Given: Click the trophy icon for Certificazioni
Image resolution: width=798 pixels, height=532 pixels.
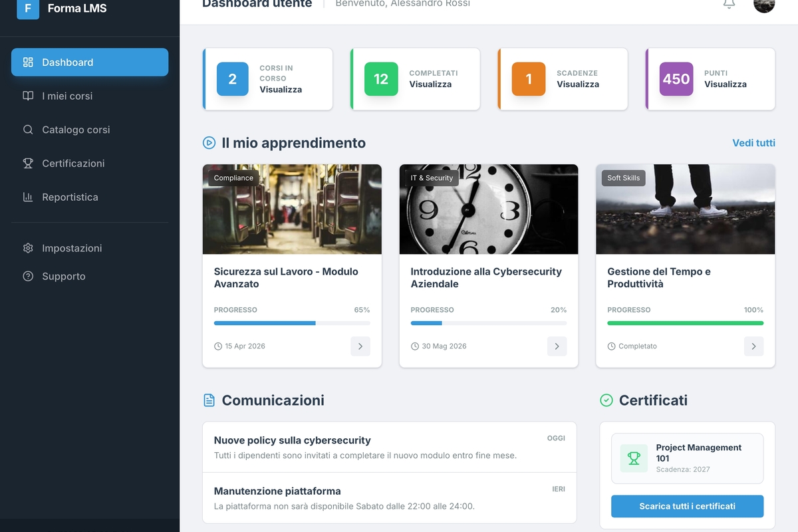Looking at the screenshot, I should [x=28, y=163].
